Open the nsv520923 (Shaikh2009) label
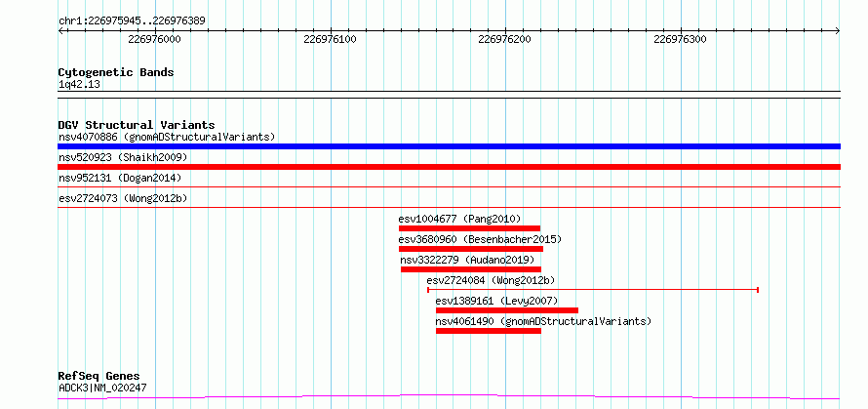 (123, 157)
